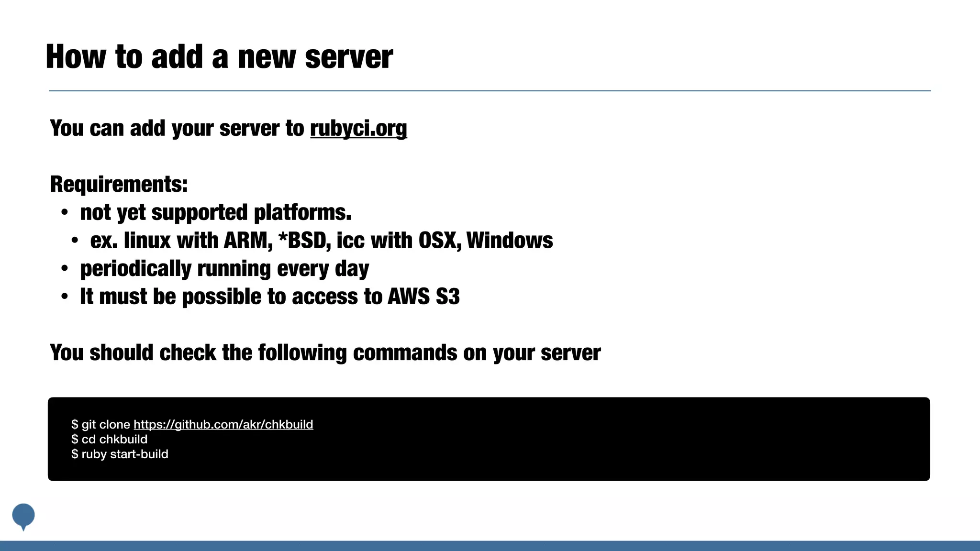Select the 'How to add a new server' title

219,57
